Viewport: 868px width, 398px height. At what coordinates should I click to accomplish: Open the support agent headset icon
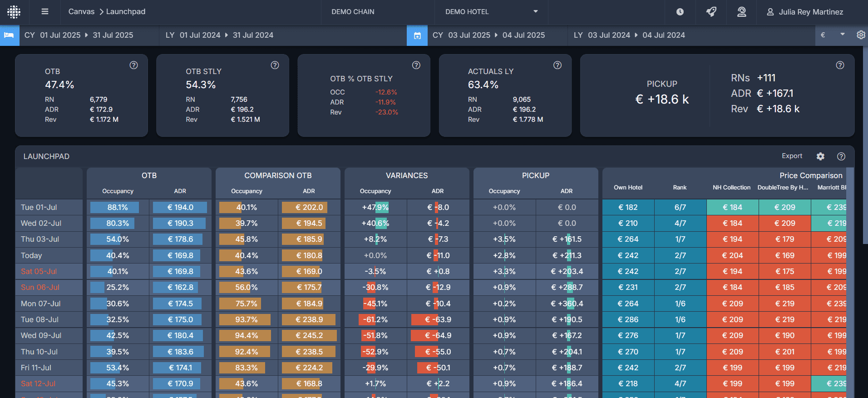[742, 12]
